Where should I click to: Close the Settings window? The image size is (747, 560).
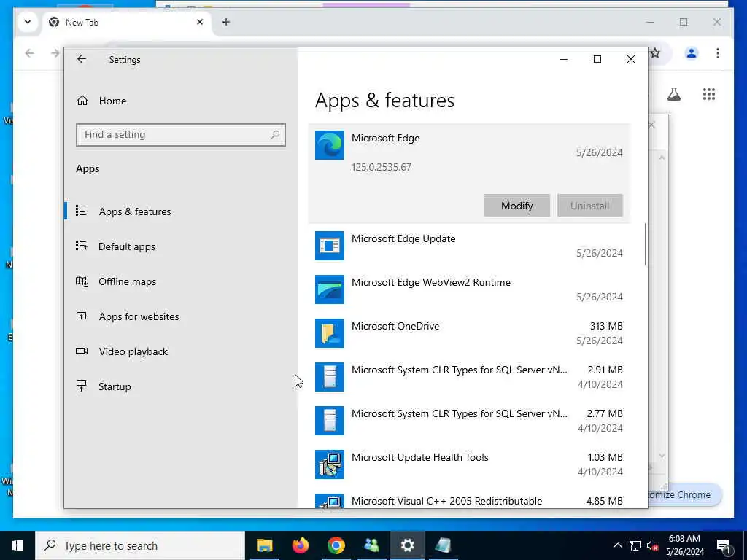point(631,59)
